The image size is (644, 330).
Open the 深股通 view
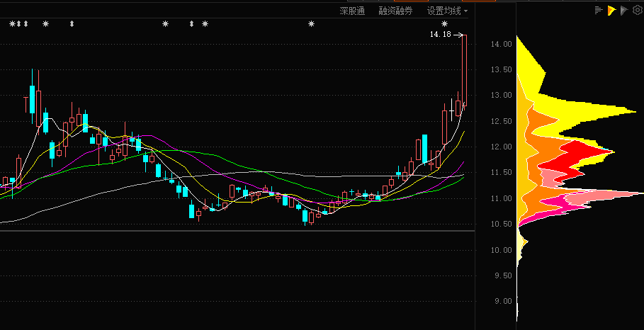352,11
